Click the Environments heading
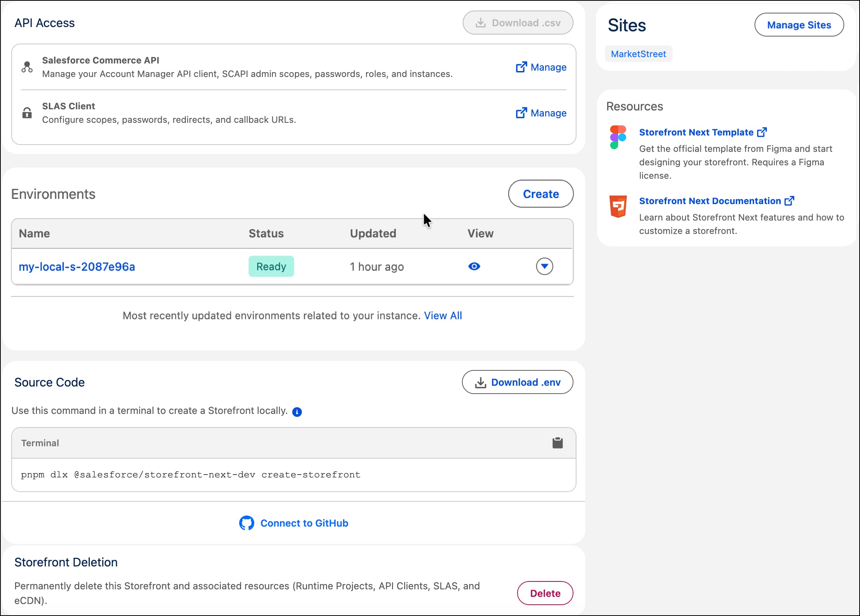 [x=53, y=194]
